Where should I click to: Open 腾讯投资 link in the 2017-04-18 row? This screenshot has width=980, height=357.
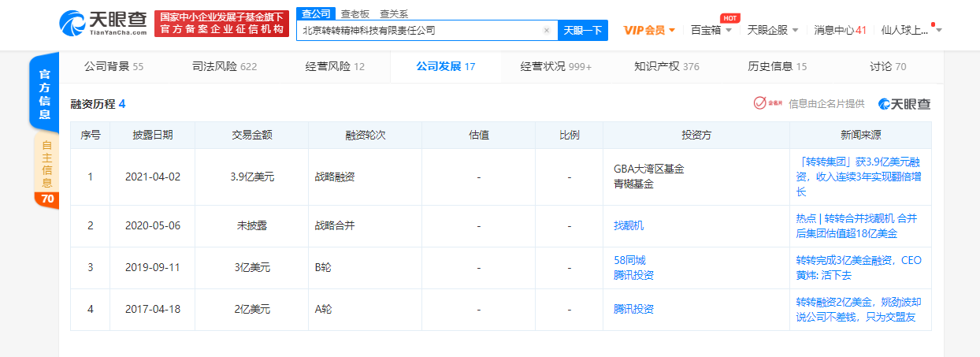coord(633,309)
